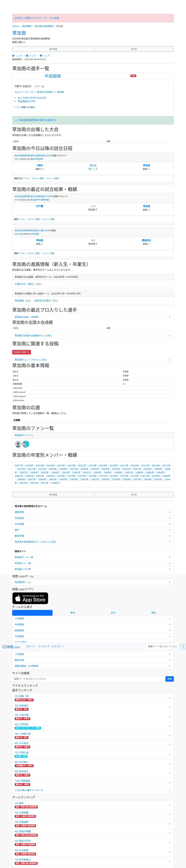Click 越谷市民球場 venue link
Viewport: 186px width, 868px height.
37,159
